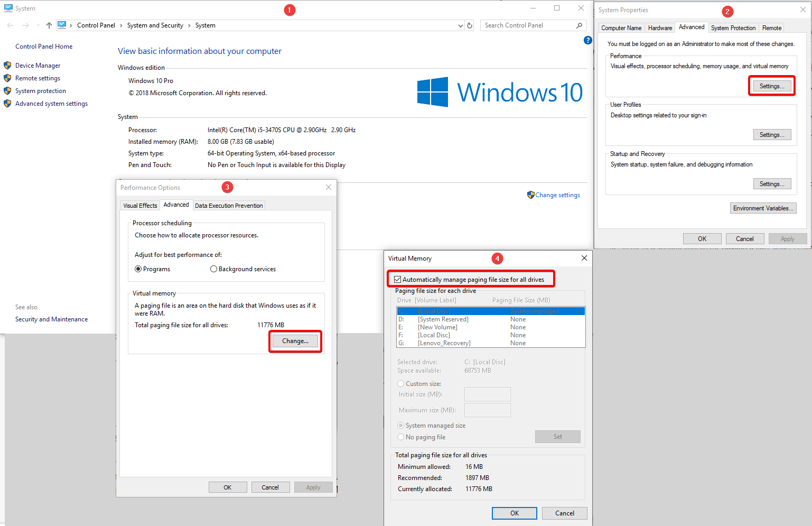The width and height of the screenshot is (812, 526).
Task: Switch to Remote tab in System Properties
Action: 772,28
